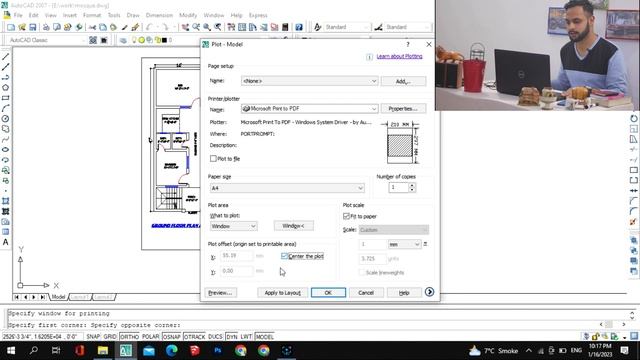The width and height of the screenshot is (640, 360).
Task: Select the Arc draw tool
Action: [5, 108]
